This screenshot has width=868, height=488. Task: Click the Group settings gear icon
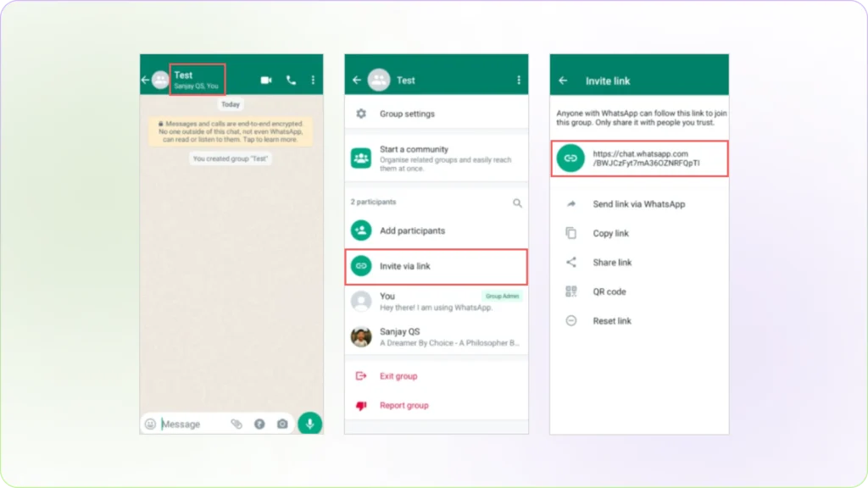[x=361, y=114]
